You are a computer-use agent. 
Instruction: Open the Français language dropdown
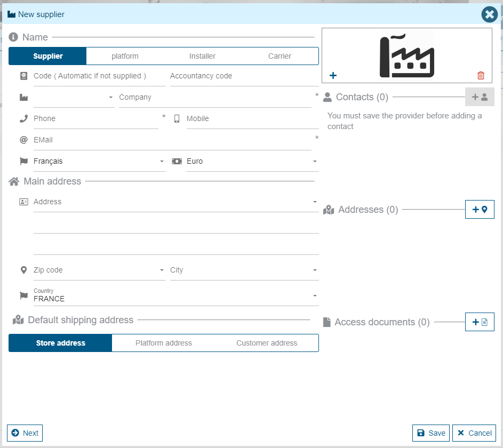point(99,162)
